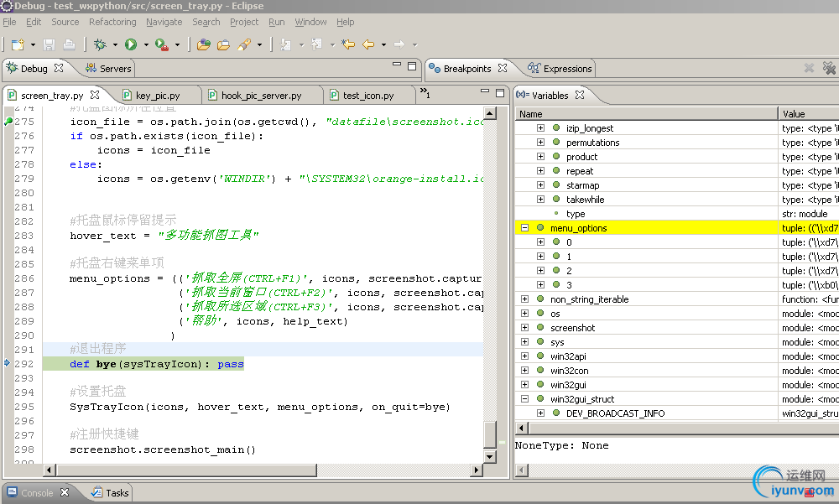Navigate Back with yellow arrow
The height and width of the screenshot is (504, 839).
coord(368,44)
